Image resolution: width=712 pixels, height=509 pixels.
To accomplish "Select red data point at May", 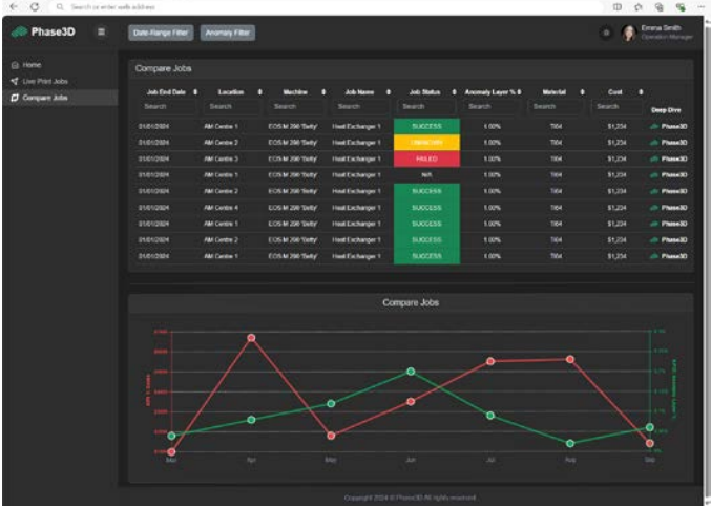I will pyautogui.click(x=331, y=435).
